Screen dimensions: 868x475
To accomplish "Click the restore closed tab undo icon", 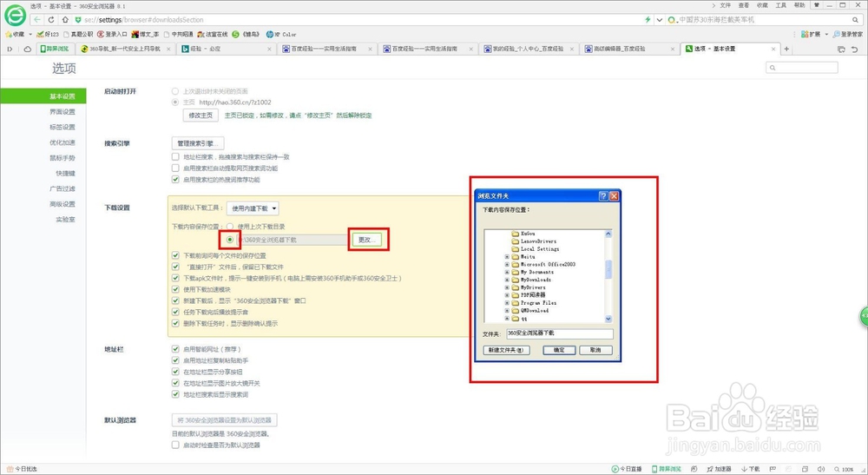I will coord(855,49).
